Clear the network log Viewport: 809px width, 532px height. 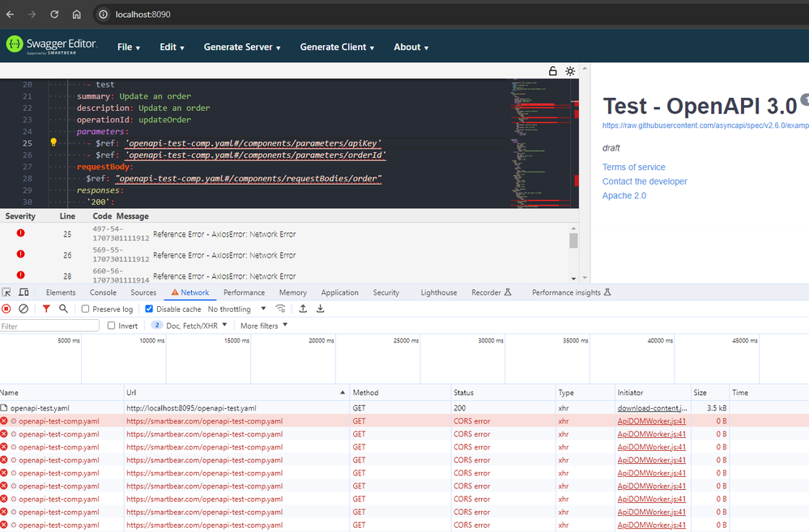23,309
